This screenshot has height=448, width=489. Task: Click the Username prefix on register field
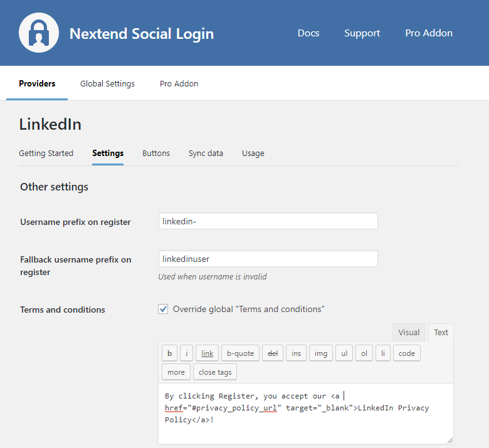pos(268,221)
